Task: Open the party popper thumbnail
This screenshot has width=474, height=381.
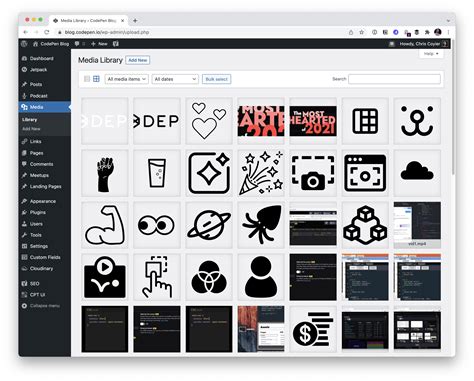Action: click(x=261, y=173)
